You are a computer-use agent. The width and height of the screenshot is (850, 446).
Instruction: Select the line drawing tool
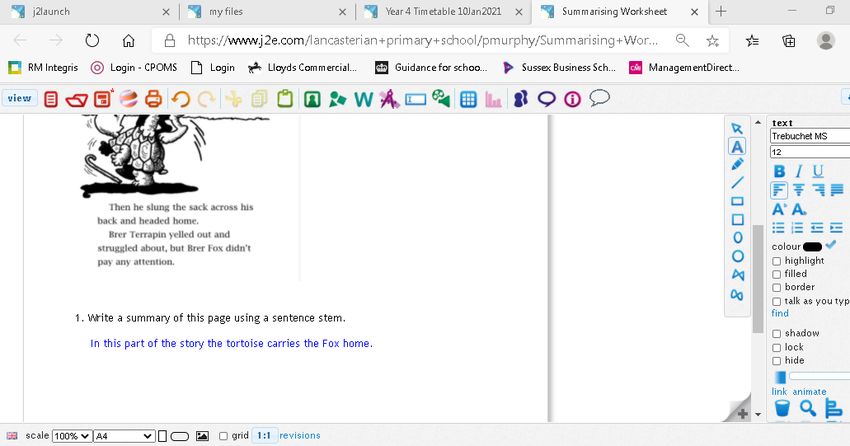tap(737, 183)
